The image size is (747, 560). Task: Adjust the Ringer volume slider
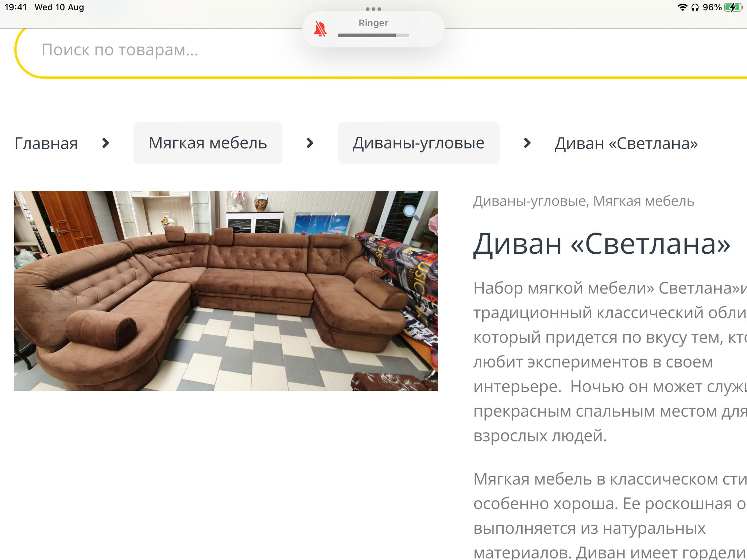tap(373, 35)
